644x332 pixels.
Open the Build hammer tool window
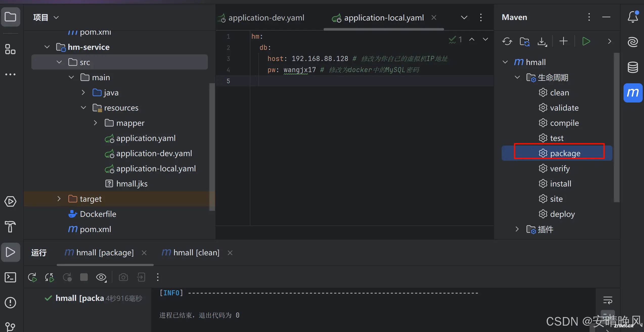10,226
